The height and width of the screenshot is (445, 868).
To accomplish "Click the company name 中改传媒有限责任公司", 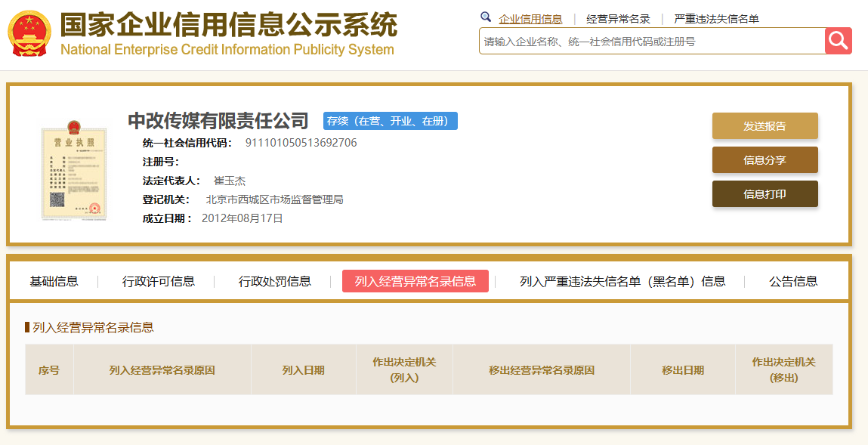I will pos(218,120).
